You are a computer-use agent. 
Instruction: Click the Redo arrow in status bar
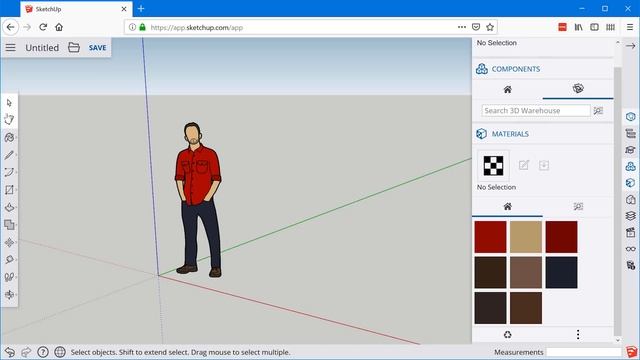click(x=26, y=352)
